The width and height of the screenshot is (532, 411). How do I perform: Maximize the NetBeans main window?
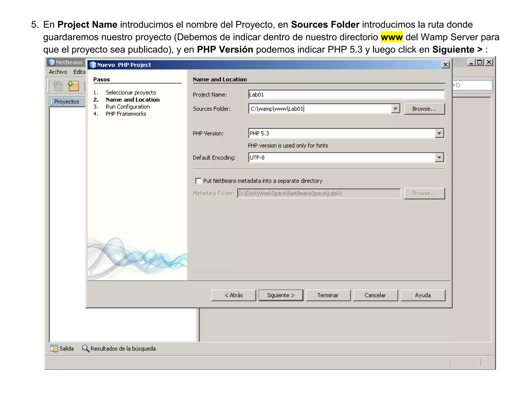(480, 62)
